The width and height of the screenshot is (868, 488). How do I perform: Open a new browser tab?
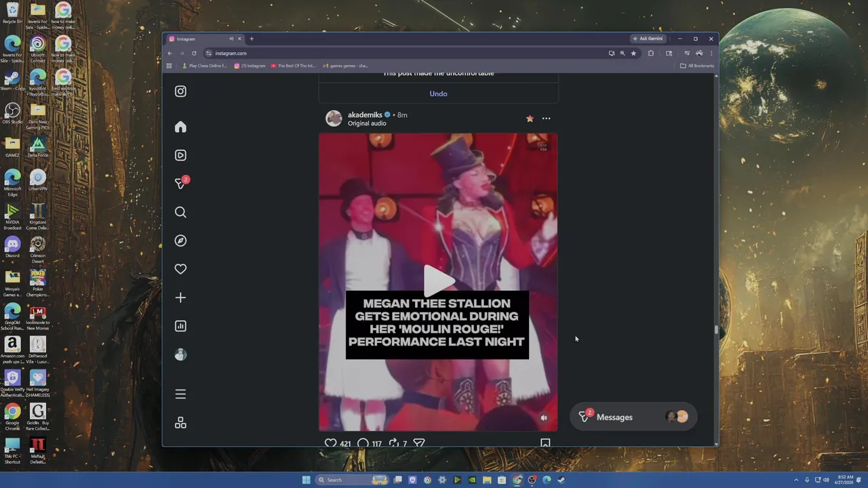(251, 39)
